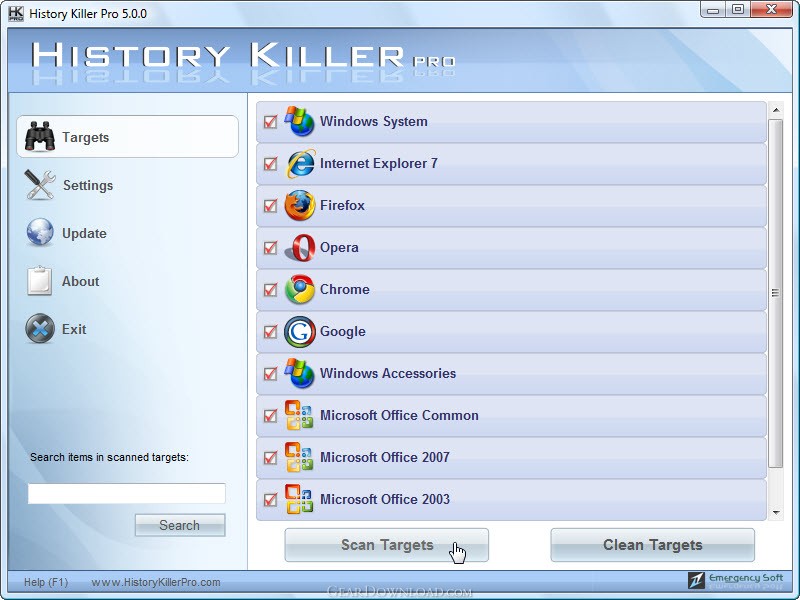Select the Exit label in the sidebar
Viewport: 800px width, 600px height.
coord(74,329)
